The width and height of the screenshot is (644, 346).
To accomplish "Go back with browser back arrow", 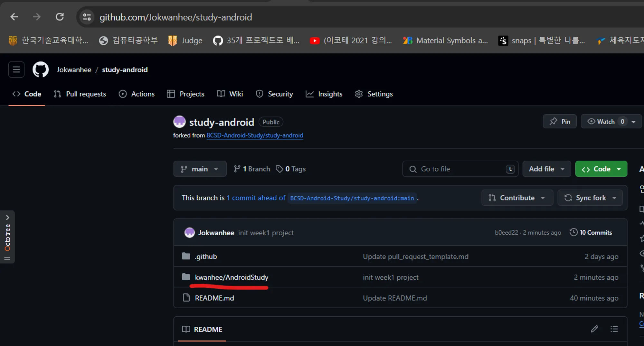I will (14, 17).
